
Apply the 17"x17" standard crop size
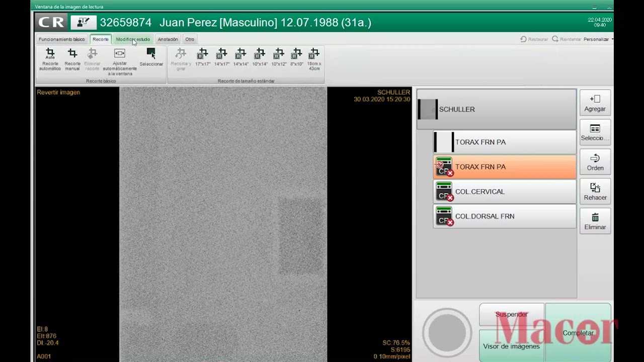[x=203, y=57]
